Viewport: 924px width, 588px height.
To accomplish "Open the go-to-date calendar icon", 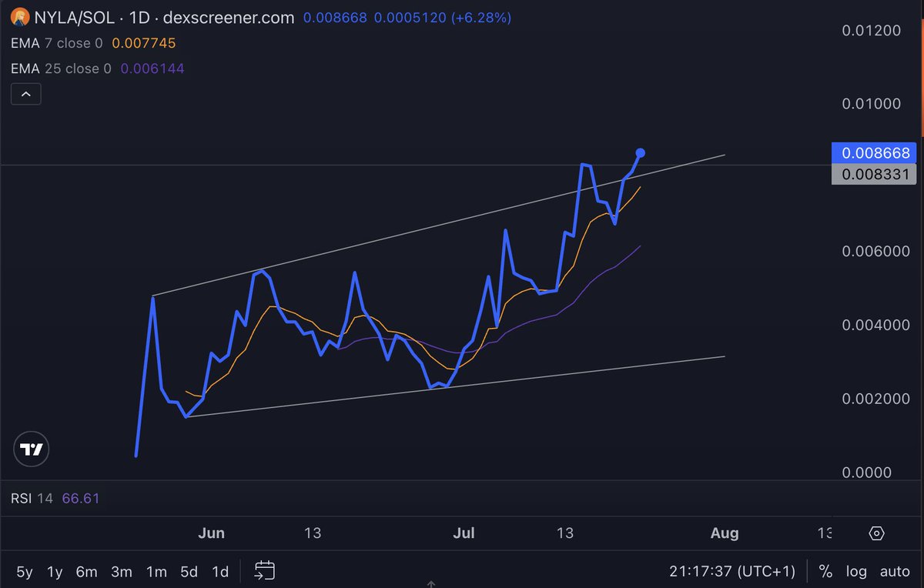I will click(x=264, y=570).
